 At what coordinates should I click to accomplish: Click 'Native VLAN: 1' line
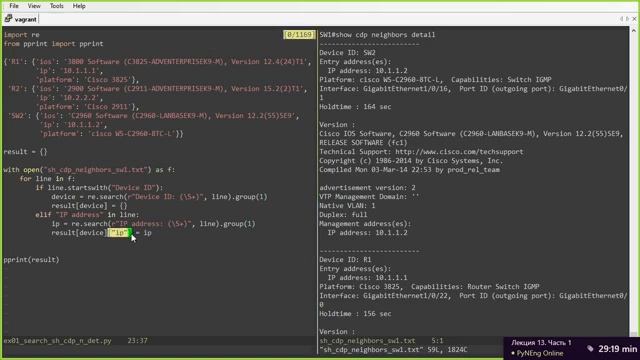pos(347,205)
